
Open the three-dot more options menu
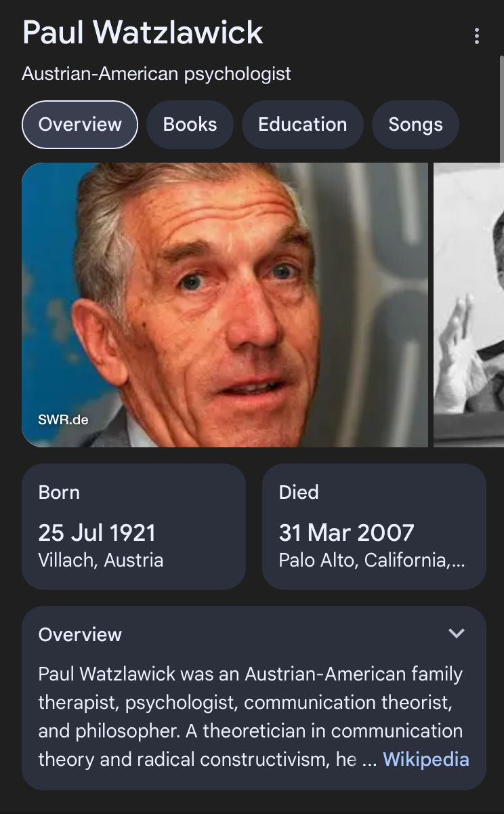point(477,36)
